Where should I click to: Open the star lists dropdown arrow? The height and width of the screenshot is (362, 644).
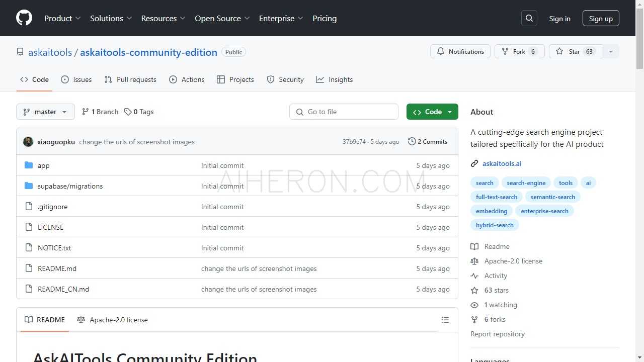611,51
